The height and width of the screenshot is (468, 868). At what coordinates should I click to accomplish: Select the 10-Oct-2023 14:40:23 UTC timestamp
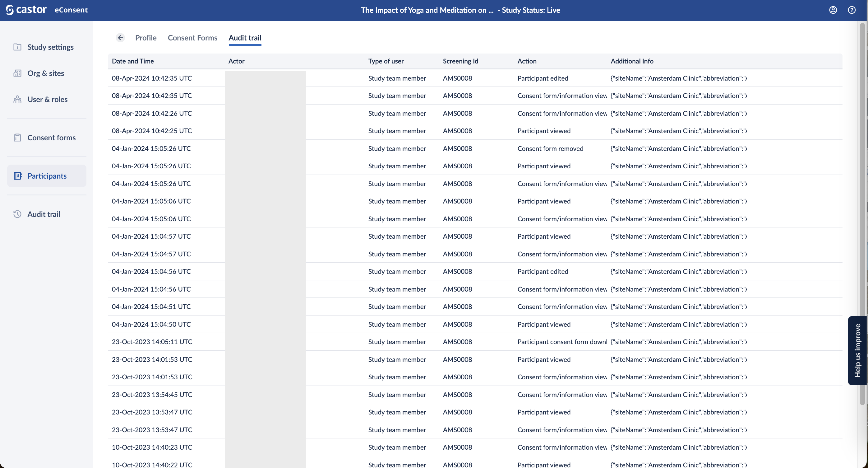click(x=152, y=447)
